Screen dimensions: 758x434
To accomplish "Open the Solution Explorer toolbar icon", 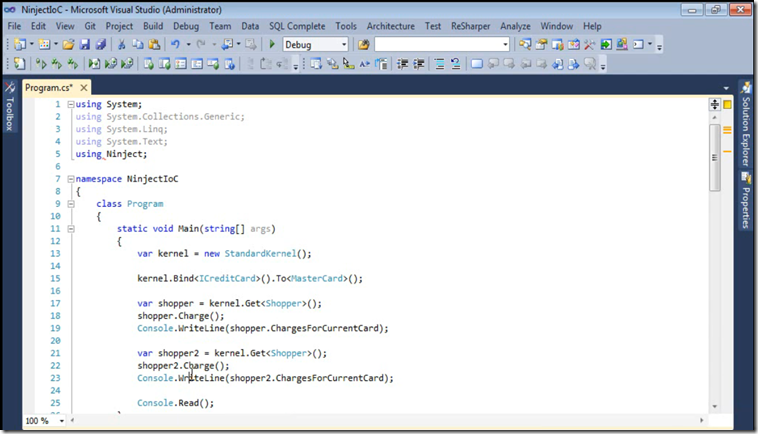I will (x=525, y=44).
